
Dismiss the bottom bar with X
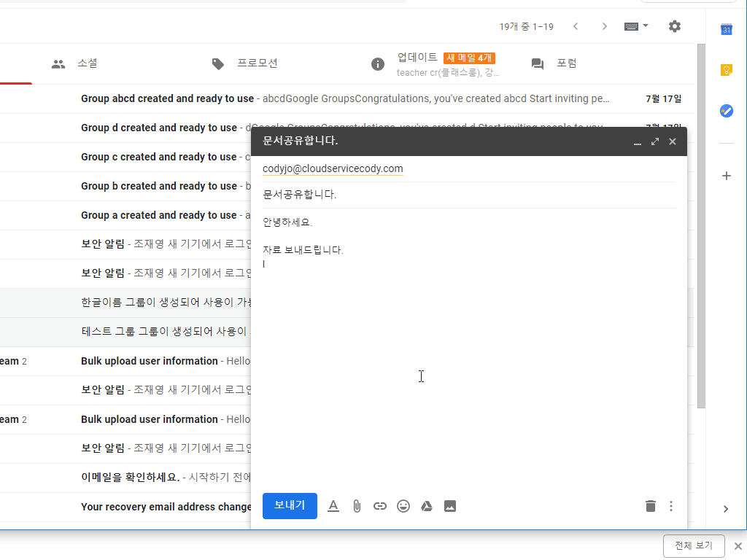(738, 546)
